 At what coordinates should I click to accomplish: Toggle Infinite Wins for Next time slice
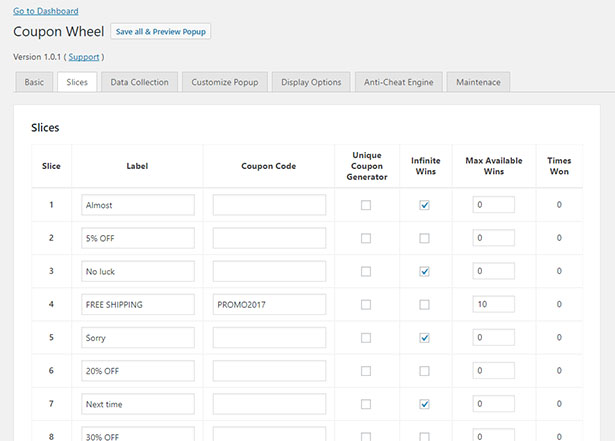(x=424, y=404)
